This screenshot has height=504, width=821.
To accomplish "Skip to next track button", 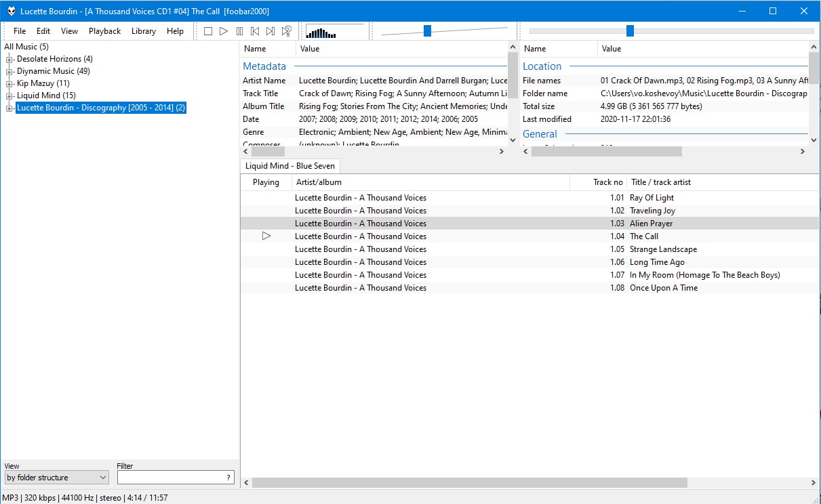I will (x=271, y=31).
